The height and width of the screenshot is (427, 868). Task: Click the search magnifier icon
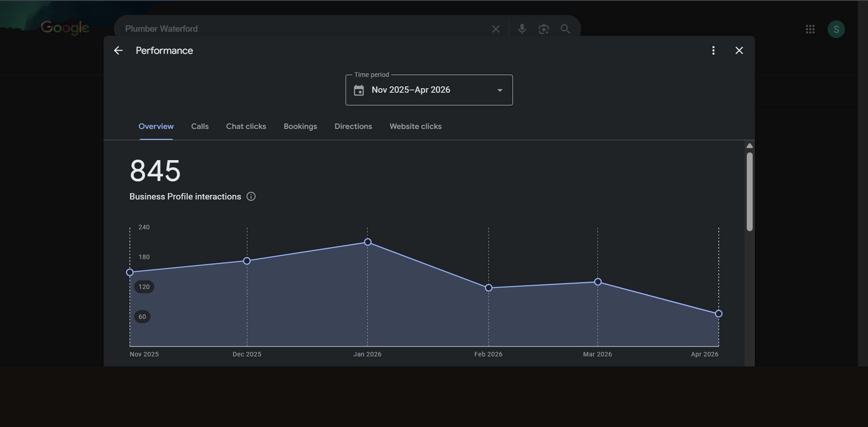point(564,28)
